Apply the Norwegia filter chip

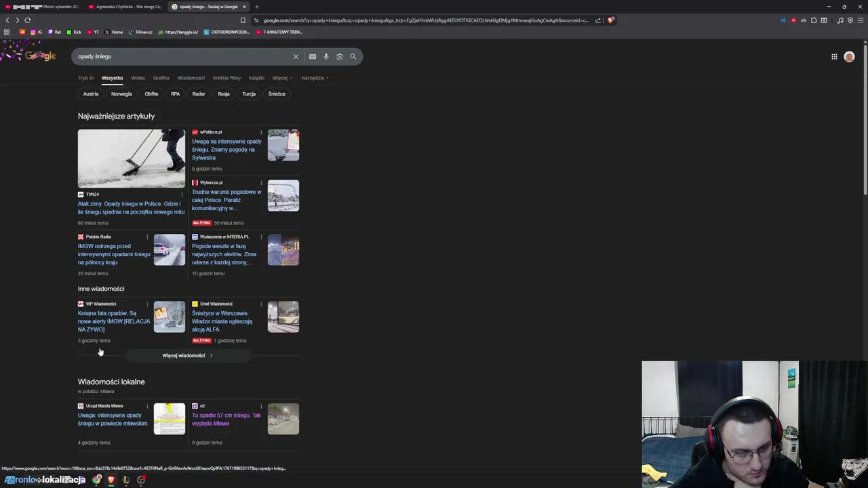pyautogui.click(x=121, y=94)
